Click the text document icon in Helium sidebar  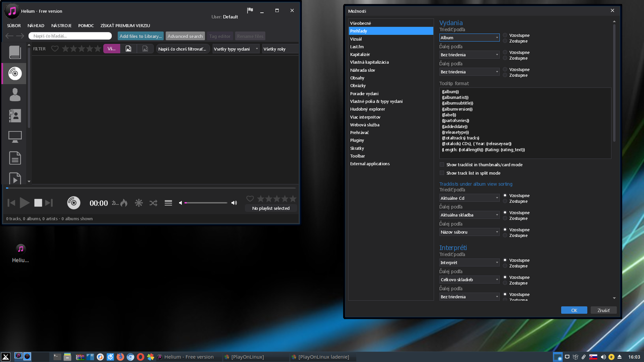[15, 158]
